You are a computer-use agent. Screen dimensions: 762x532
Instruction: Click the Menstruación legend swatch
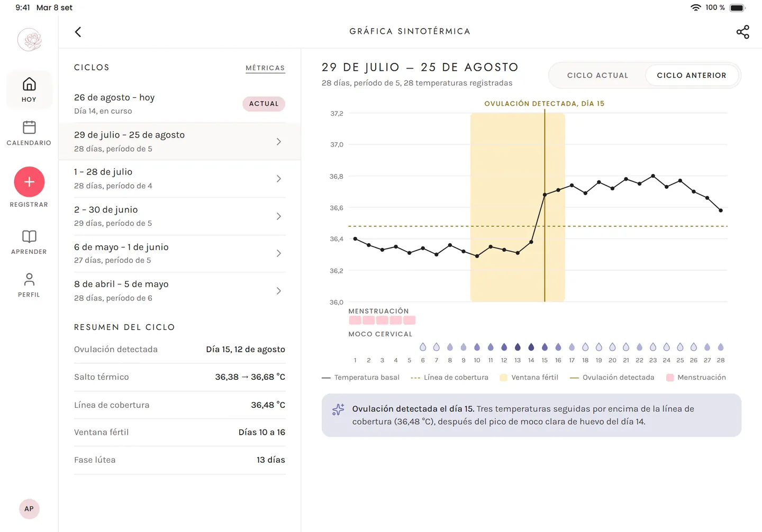(670, 378)
